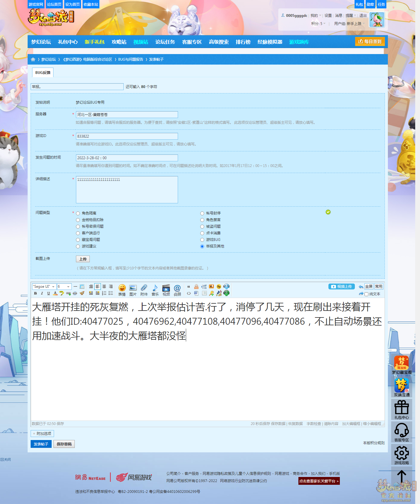Switch the editor to 全屏
The height and width of the screenshot is (504, 420).
pos(369,287)
